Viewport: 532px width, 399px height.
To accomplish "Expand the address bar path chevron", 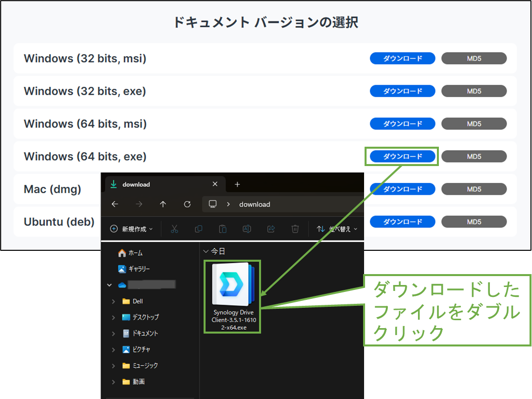I will (228, 204).
